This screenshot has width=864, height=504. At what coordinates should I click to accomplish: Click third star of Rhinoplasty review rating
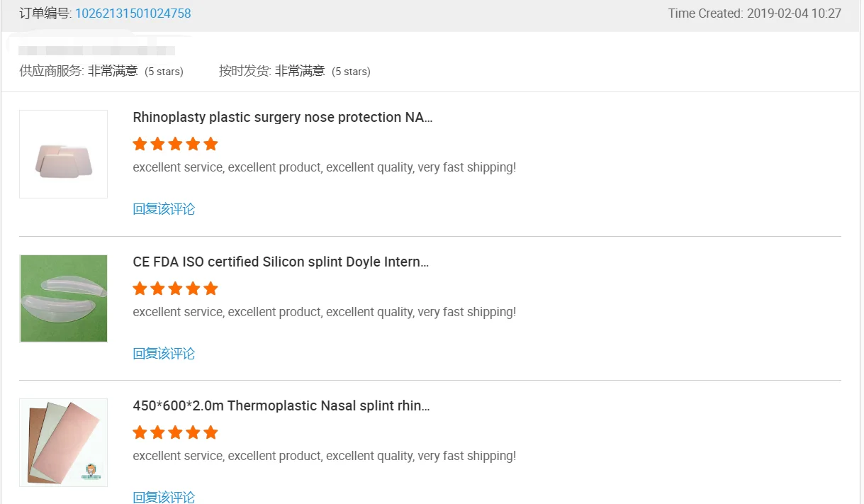[x=175, y=145]
